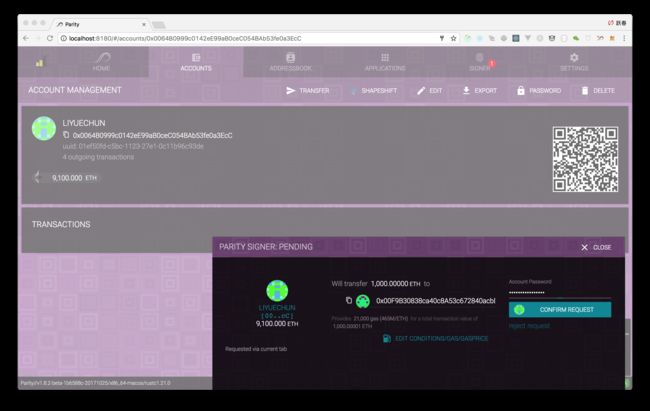Click the network status bars icon
650x411 pixels.
pos(39,63)
